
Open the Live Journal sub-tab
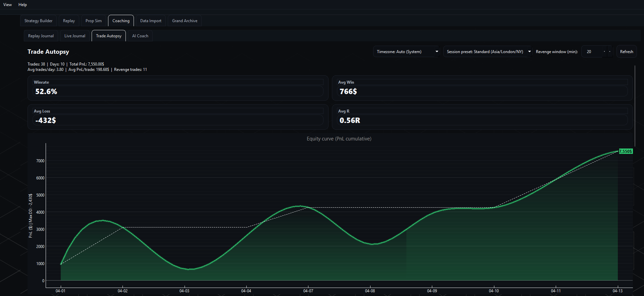point(75,36)
